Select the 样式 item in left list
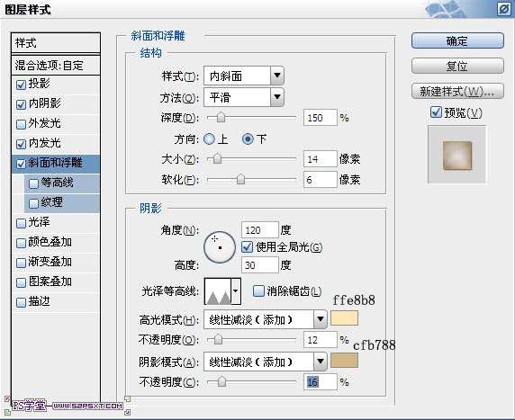Viewport: 515px width, 420px height. [x=56, y=43]
